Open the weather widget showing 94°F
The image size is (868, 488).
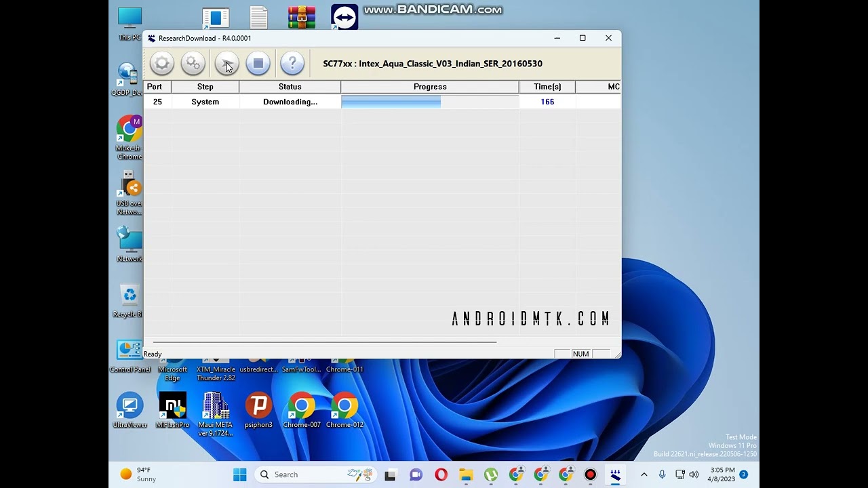tap(139, 474)
